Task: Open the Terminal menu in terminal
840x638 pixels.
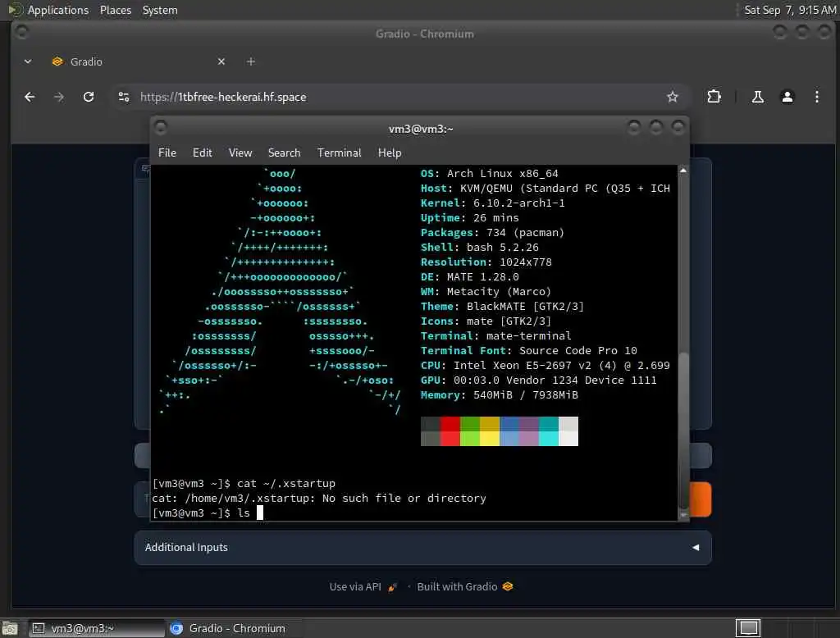Action: coord(339,153)
